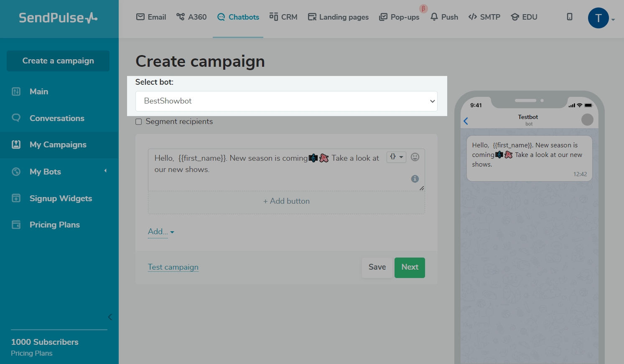Click the A360 automation icon

point(181,17)
